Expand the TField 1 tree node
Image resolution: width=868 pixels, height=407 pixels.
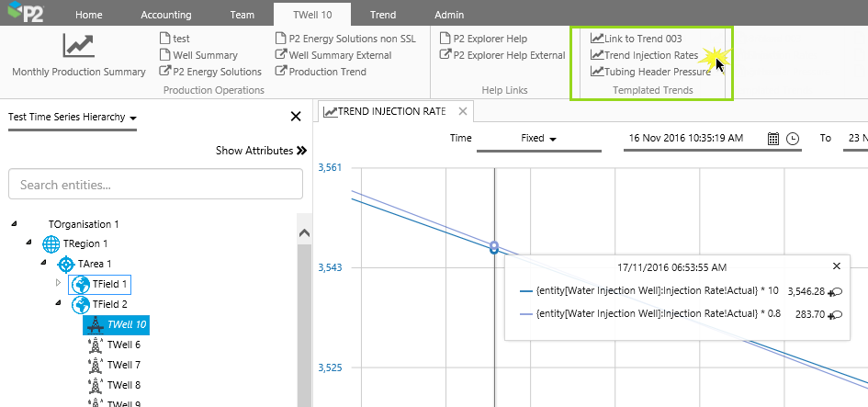point(58,283)
